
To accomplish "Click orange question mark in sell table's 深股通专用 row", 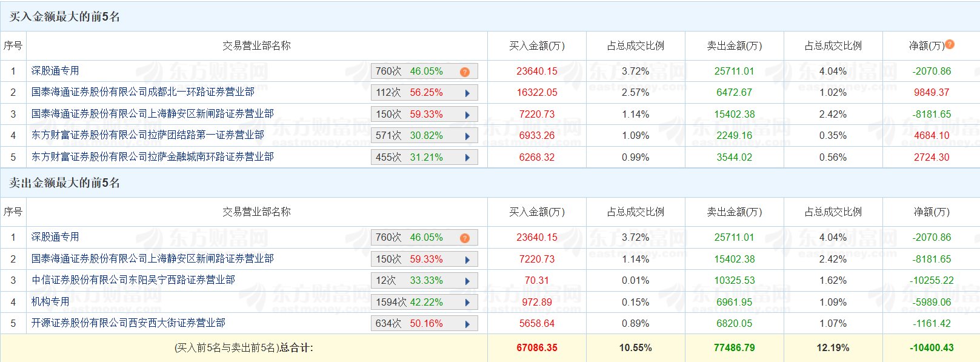I will click(465, 238).
